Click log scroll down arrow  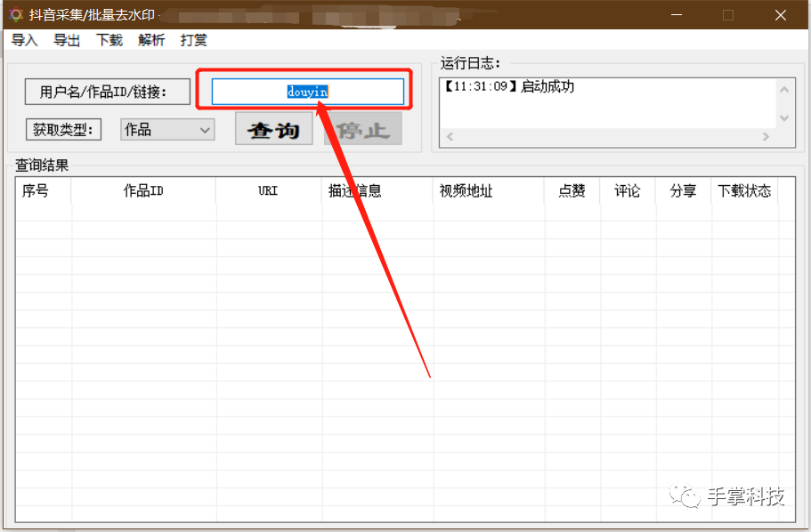[x=784, y=118]
